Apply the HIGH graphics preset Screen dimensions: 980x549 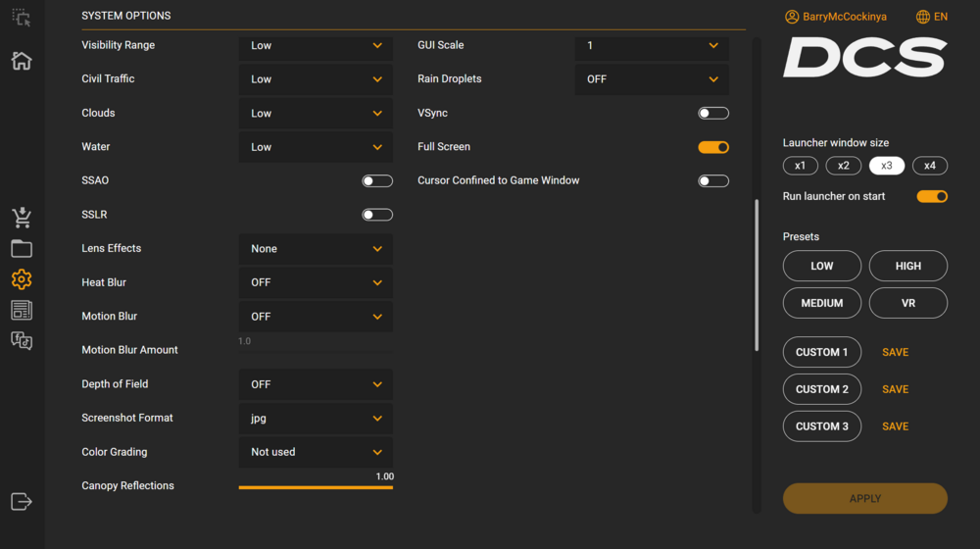pyautogui.click(x=907, y=266)
